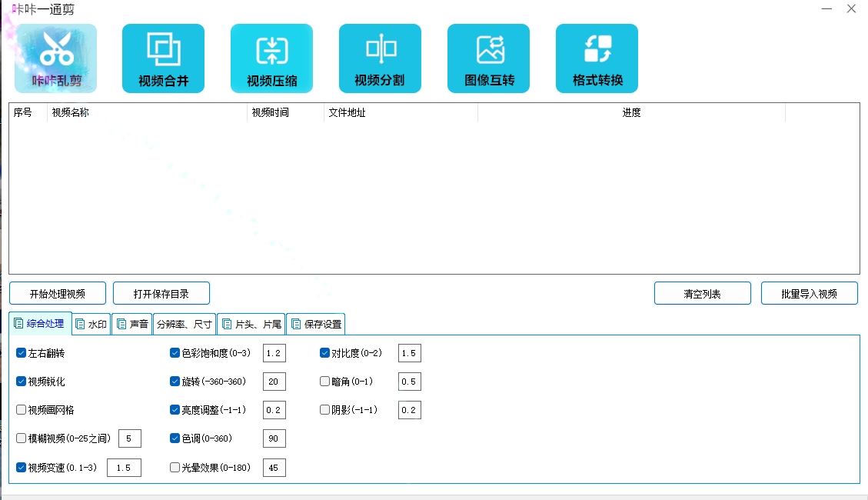
Task: Enable the 暗角 vignette checkbox
Action: pyautogui.click(x=325, y=382)
